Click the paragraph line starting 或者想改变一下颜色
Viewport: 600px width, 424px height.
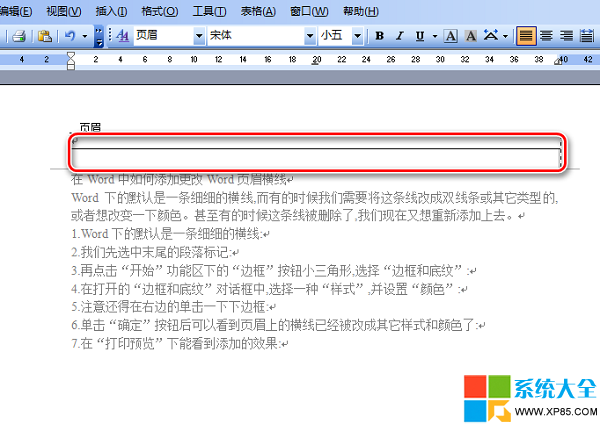point(298,216)
